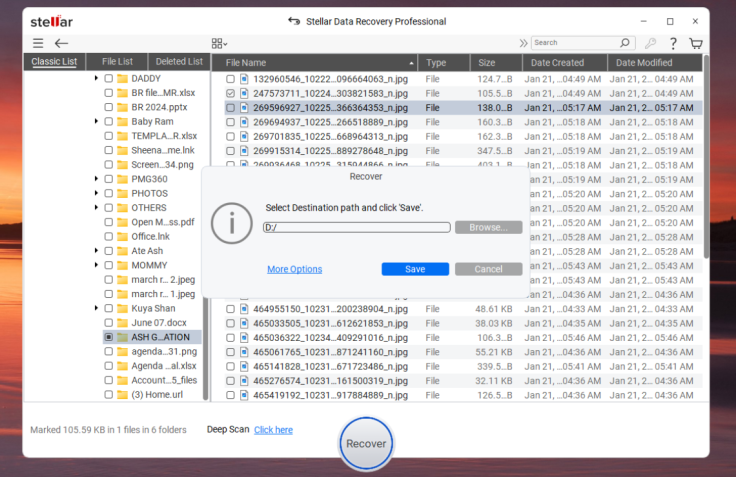736x477 pixels.
Task: Click the back arrow icon
Action: (61, 43)
